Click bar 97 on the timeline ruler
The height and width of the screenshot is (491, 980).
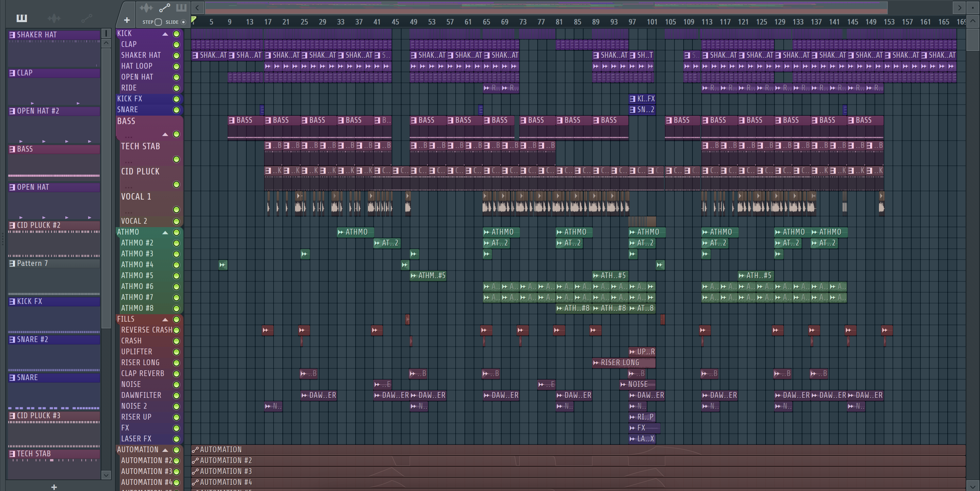[632, 22]
